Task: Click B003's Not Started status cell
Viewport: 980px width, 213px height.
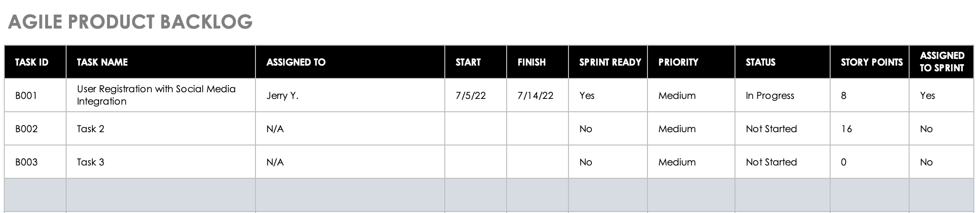Action: click(771, 162)
